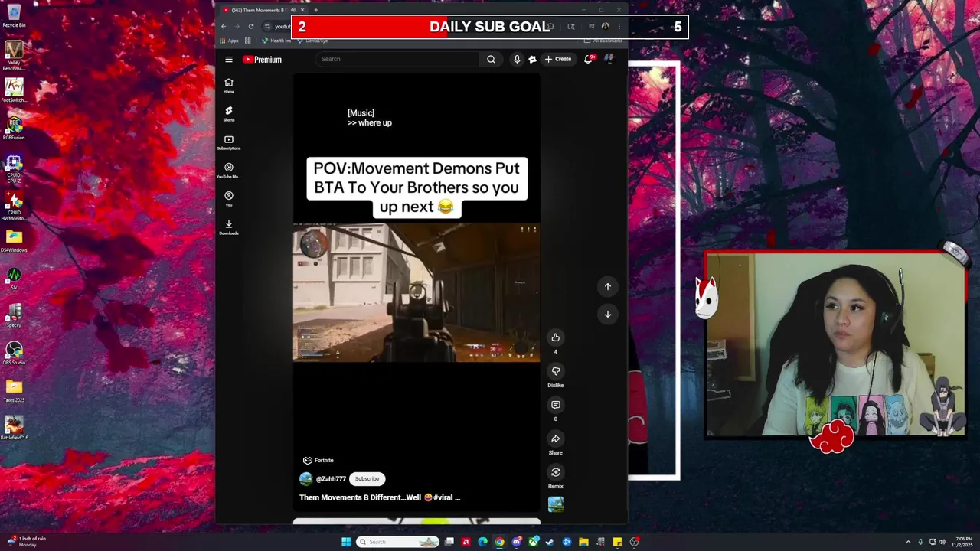Click the Fortnite game tag
The image size is (980, 551).
click(x=318, y=460)
